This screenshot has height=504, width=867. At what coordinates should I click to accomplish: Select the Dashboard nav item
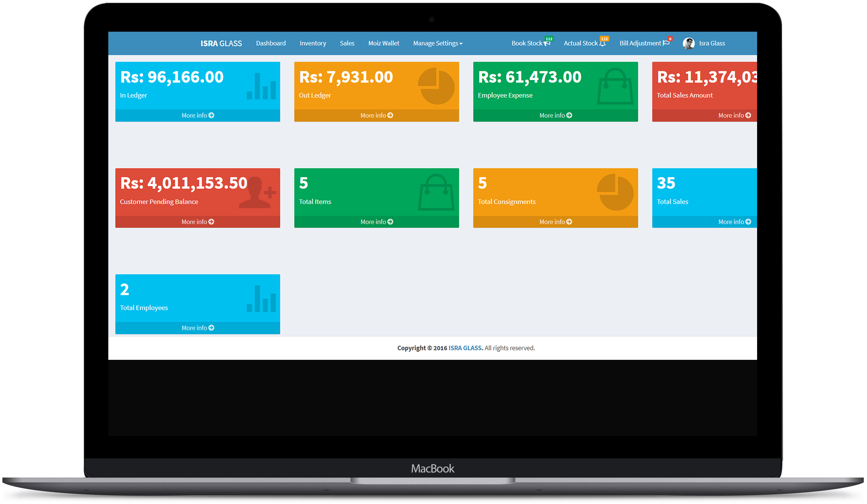coord(271,43)
